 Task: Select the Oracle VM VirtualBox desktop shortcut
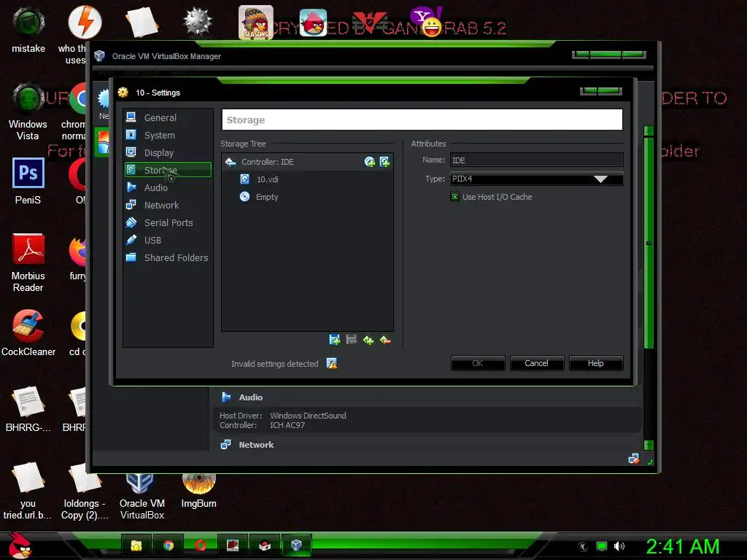[142, 495]
